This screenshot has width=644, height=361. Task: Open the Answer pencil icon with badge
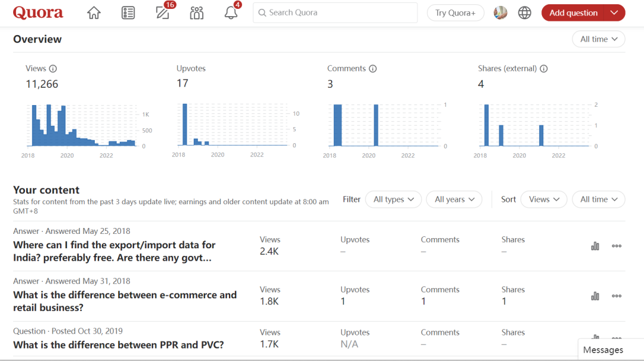coord(162,13)
